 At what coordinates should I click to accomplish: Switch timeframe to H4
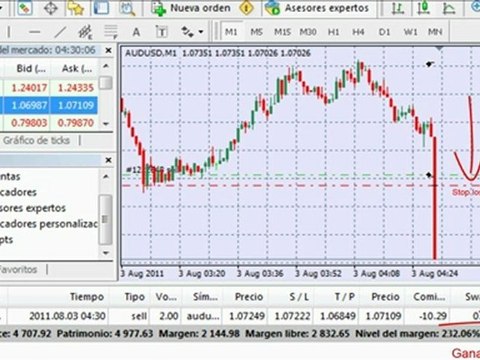pyautogui.click(x=358, y=32)
